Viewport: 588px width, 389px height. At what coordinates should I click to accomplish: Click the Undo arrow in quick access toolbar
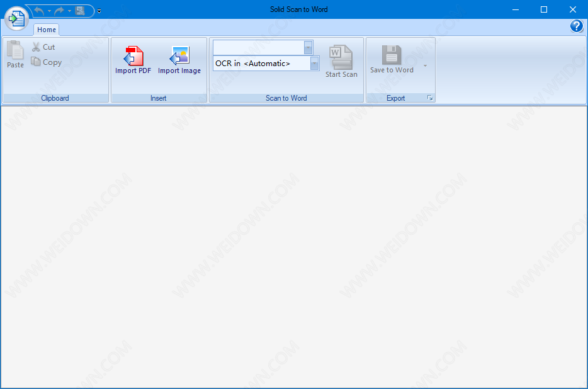click(x=38, y=11)
